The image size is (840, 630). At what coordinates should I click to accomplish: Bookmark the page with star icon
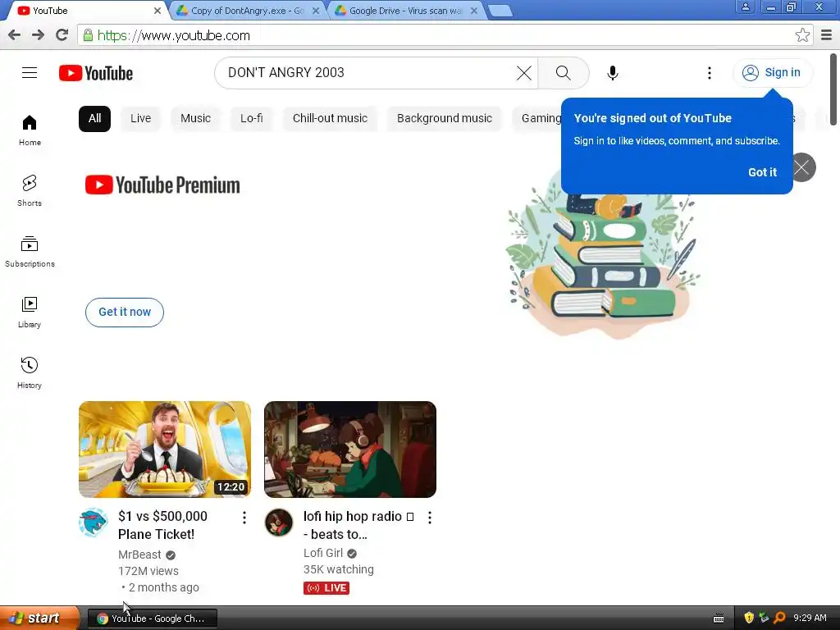coord(802,35)
